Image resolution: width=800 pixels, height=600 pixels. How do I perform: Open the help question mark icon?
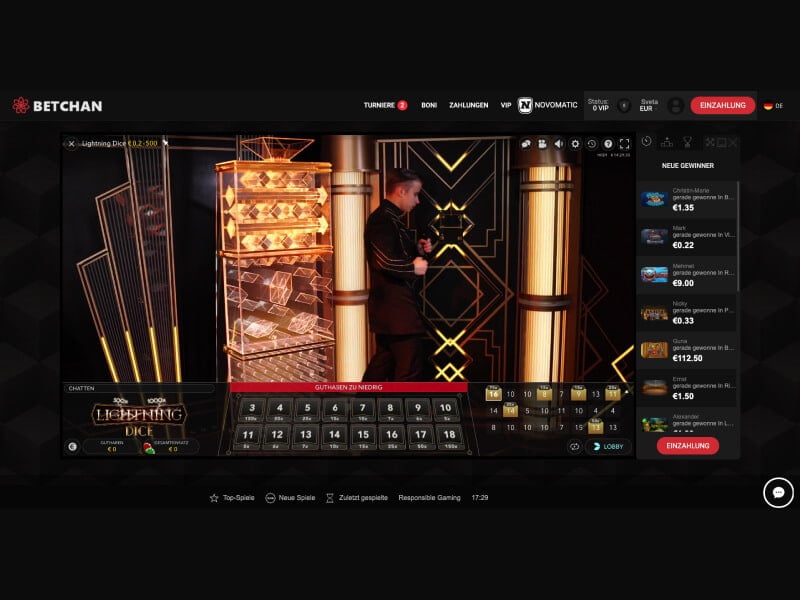click(610, 144)
